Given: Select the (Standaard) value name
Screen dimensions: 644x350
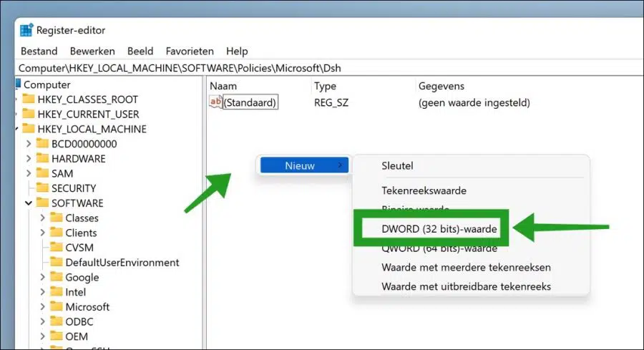Looking at the screenshot, I should coord(250,102).
